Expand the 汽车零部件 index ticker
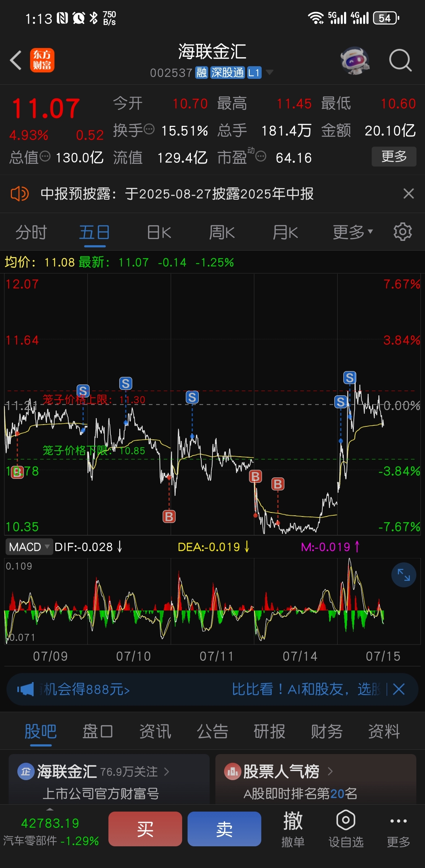The height and width of the screenshot is (868, 425). point(51,831)
